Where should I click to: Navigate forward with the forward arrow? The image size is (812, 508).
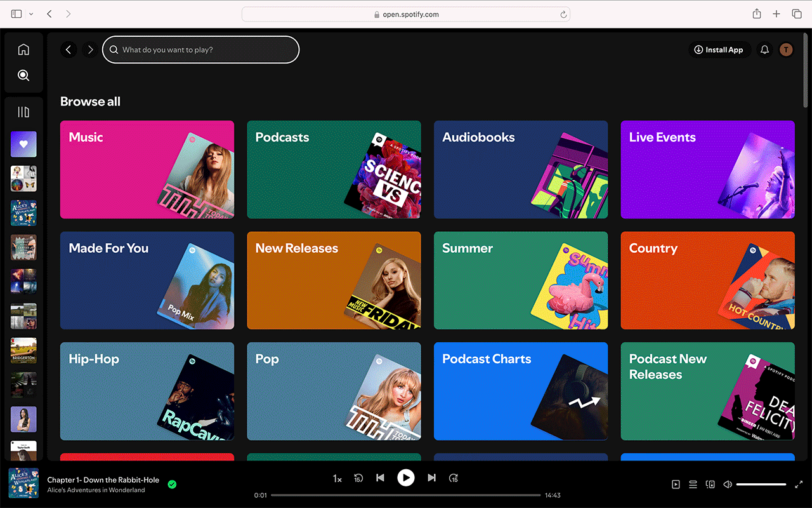tap(89, 50)
